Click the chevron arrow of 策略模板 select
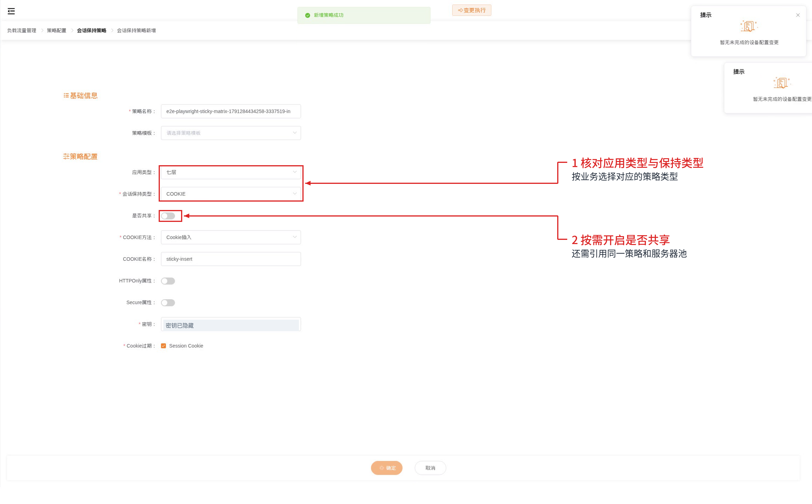This screenshot has height=504, width=812. [295, 133]
